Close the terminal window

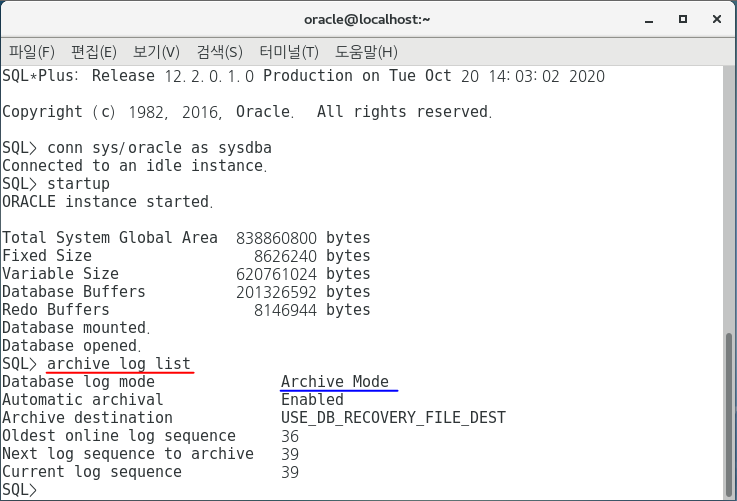(717, 19)
